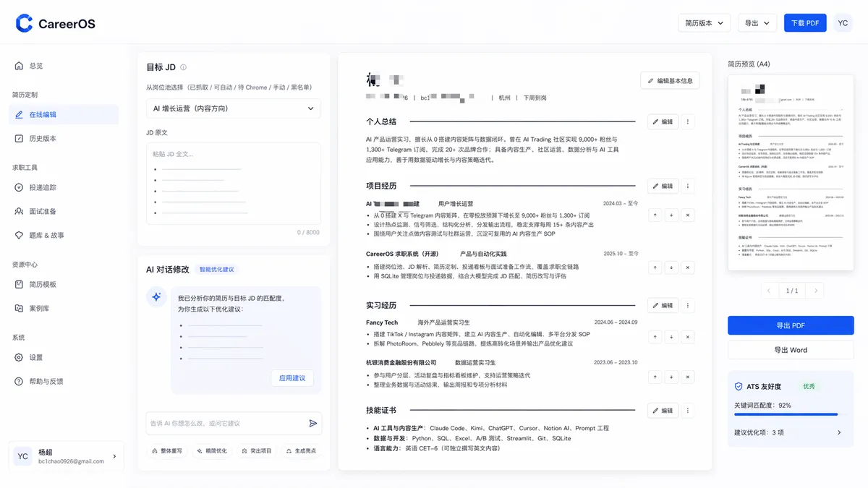
Task: Open the AI 增长运营 job selector
Action: coord(234,108)
